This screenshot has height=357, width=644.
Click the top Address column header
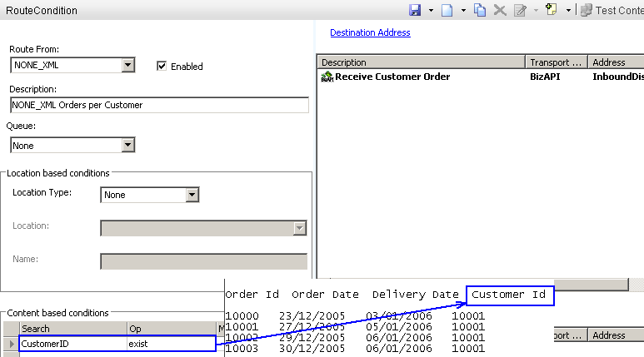[x=616, y=62]
